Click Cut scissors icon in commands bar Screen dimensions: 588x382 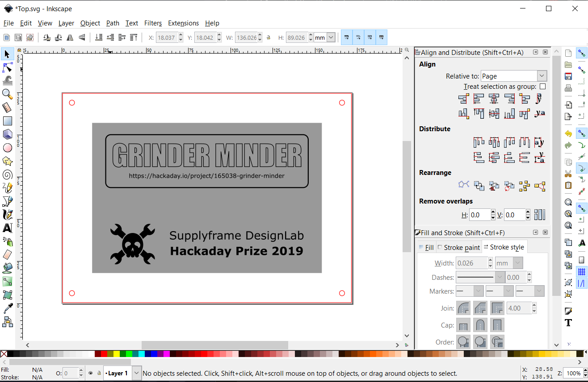tap(568, 174)
